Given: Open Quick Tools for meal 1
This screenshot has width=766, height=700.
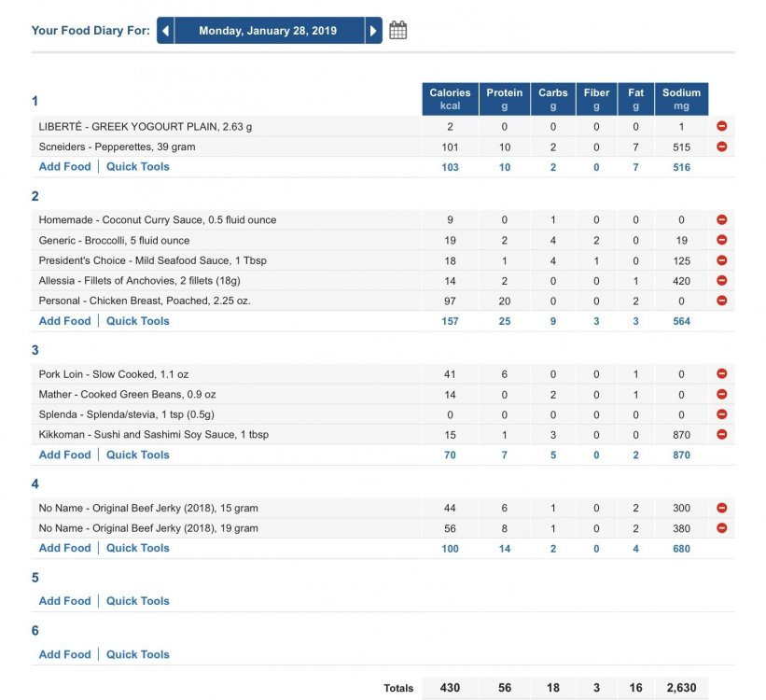Looking at the screenshot, I should [138, 167].
